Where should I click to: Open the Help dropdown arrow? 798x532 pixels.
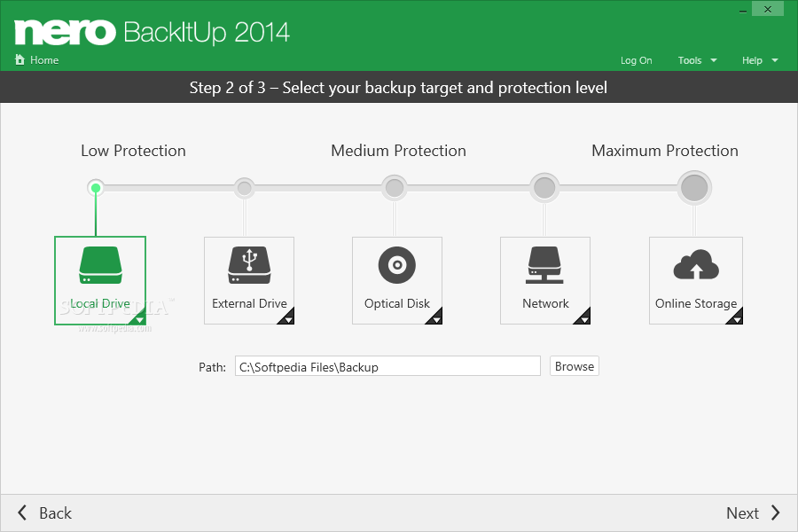(x=775, y=60)
